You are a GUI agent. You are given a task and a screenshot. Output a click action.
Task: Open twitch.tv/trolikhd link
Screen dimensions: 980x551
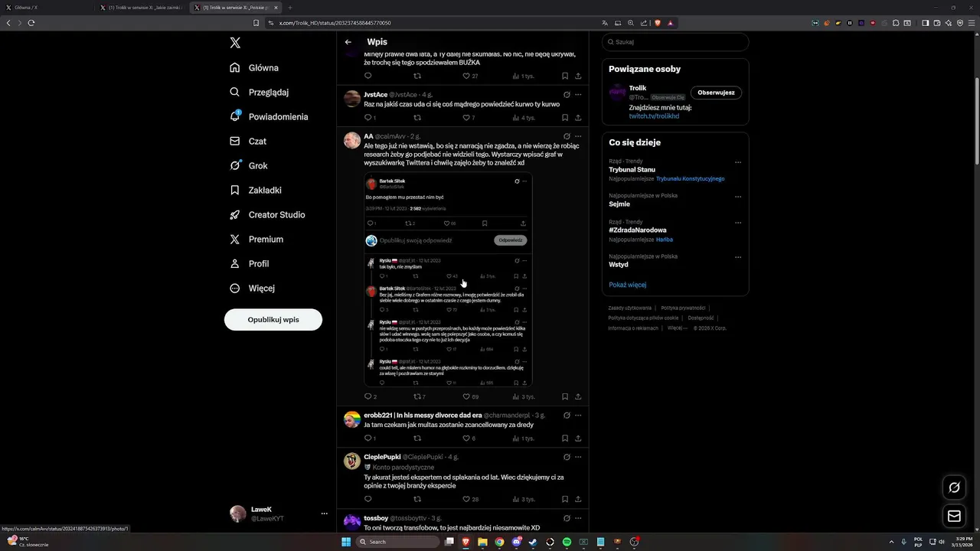click(x=654, y=116)
